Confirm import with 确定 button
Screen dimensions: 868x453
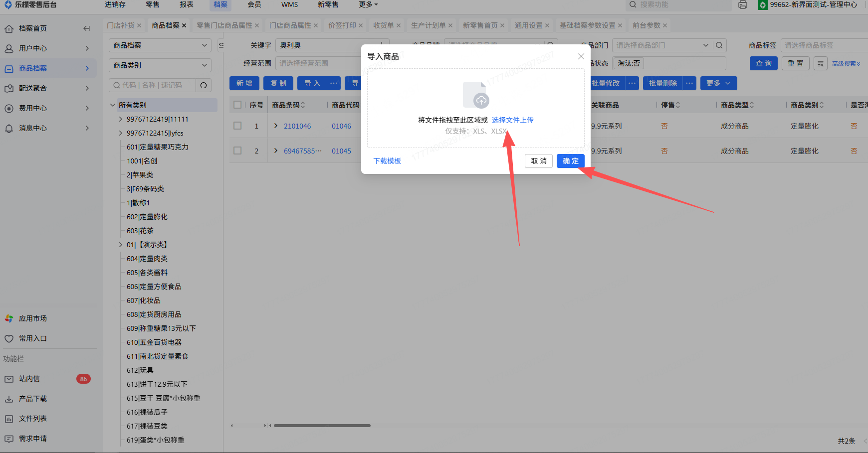[x=571, y=161]
